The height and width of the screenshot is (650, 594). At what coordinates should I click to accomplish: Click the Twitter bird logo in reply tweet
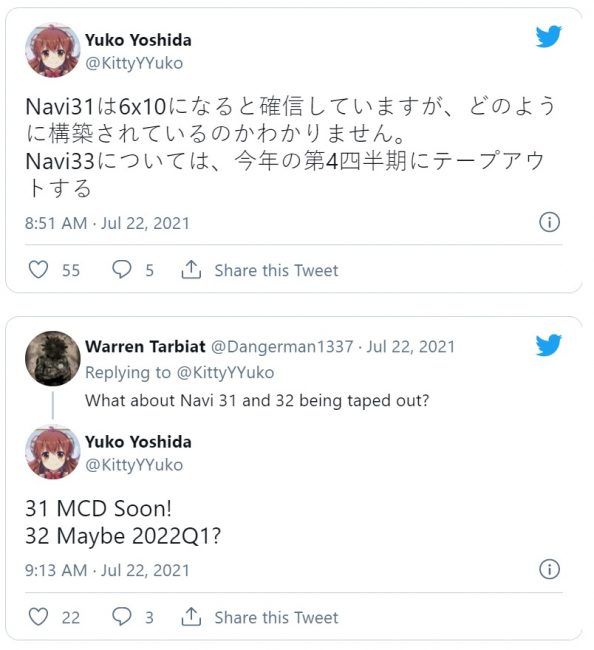(548, 345)
